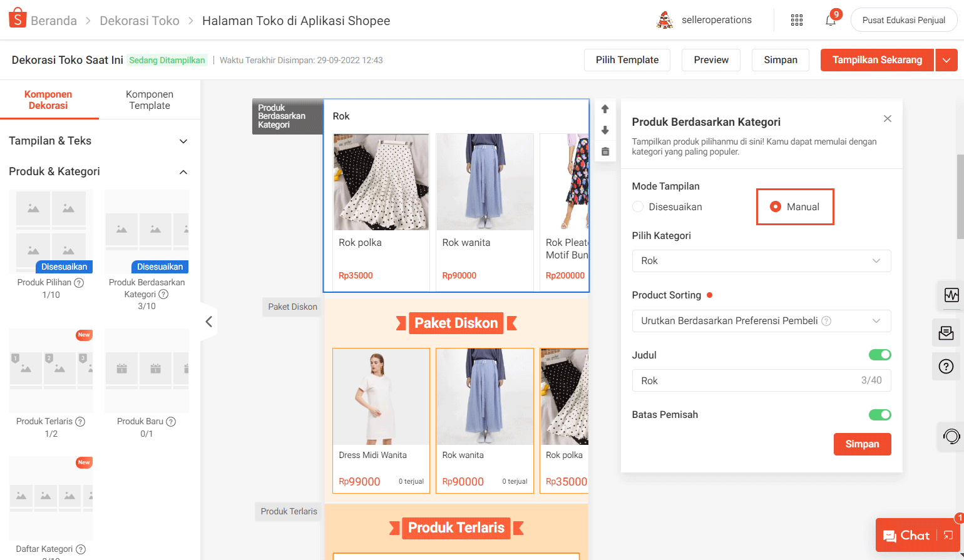Viewport: 964px width, 560px height.
Task: Click the Judul text input field
Action: click(x=745, y=380)
